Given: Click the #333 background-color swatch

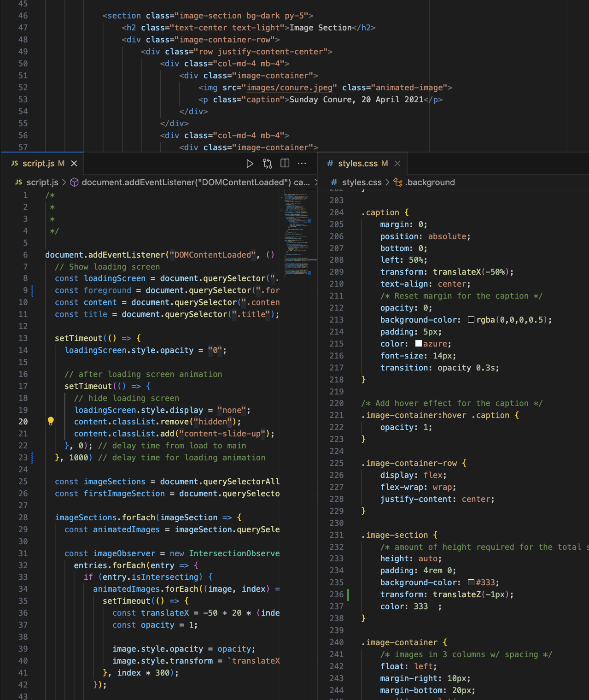Looking at the screenshot, I should (x=471, y=582).
